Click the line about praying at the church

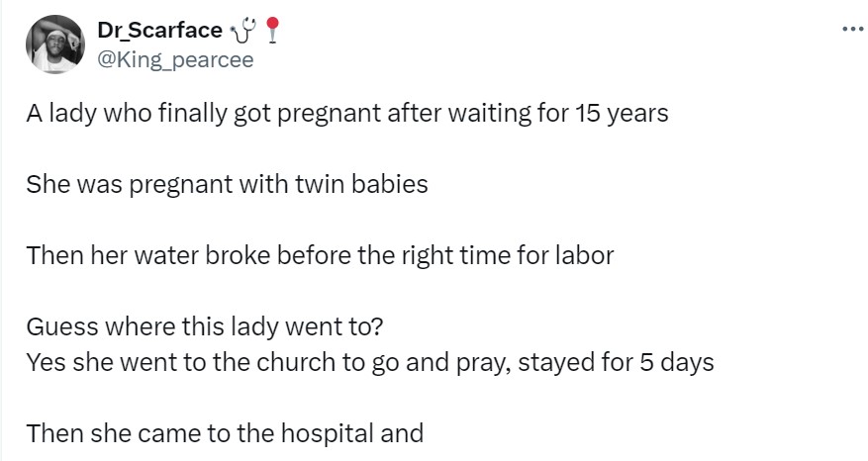point(370,362)
